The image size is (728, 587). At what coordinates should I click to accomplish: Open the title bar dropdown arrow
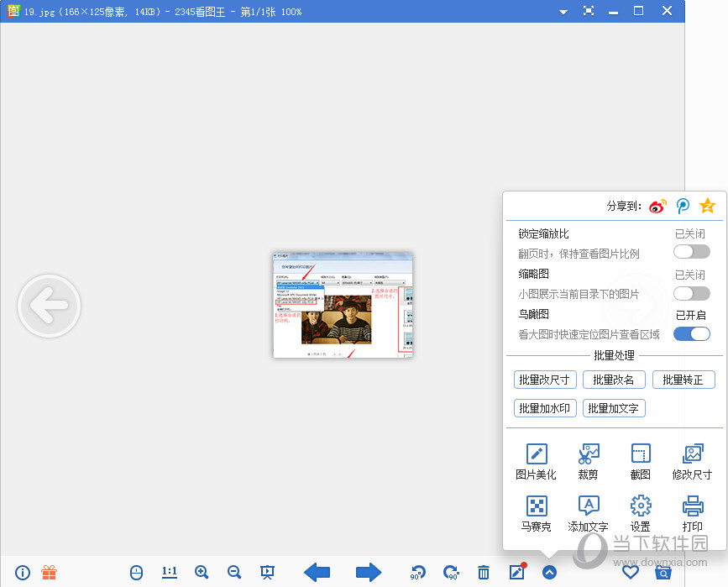[x=563, y=11]
